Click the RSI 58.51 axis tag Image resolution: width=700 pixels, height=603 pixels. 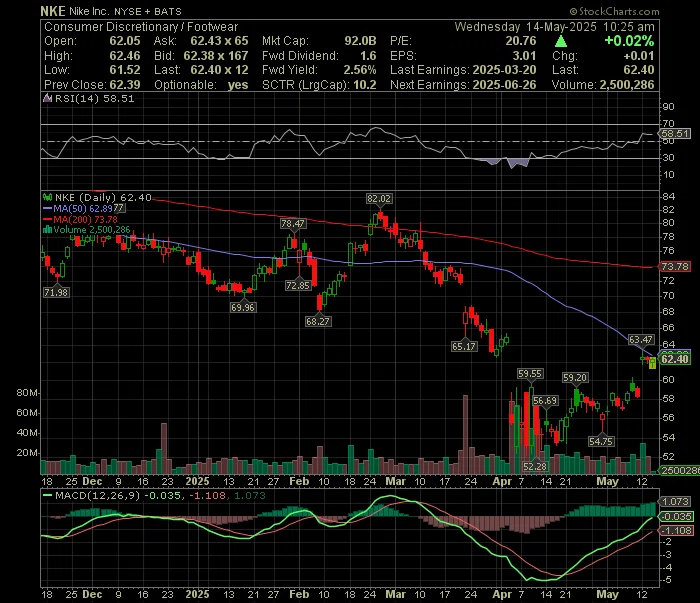tap(675, 133)
